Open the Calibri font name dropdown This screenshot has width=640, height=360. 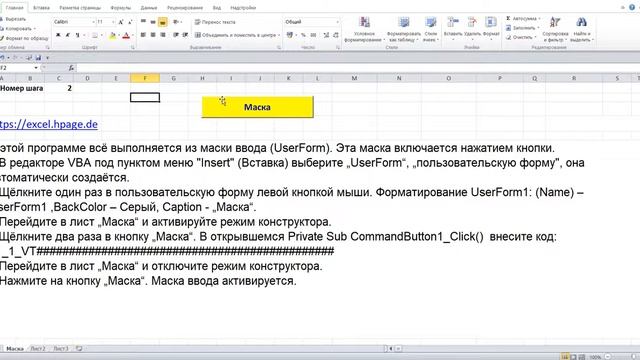(93, 22)
